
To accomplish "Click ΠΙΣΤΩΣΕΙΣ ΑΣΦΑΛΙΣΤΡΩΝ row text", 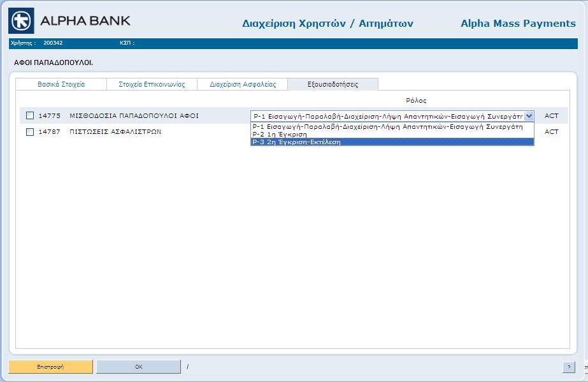I will (x=115, y=132).
